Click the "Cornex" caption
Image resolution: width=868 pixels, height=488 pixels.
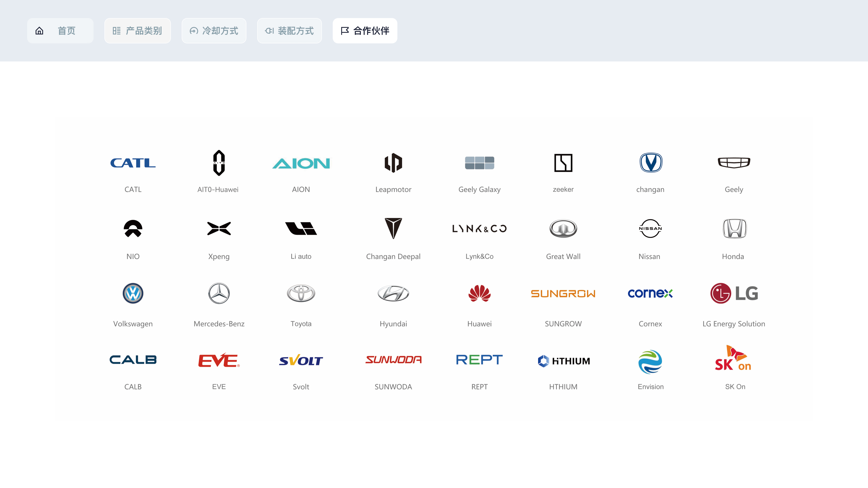[x=650, y=324]
